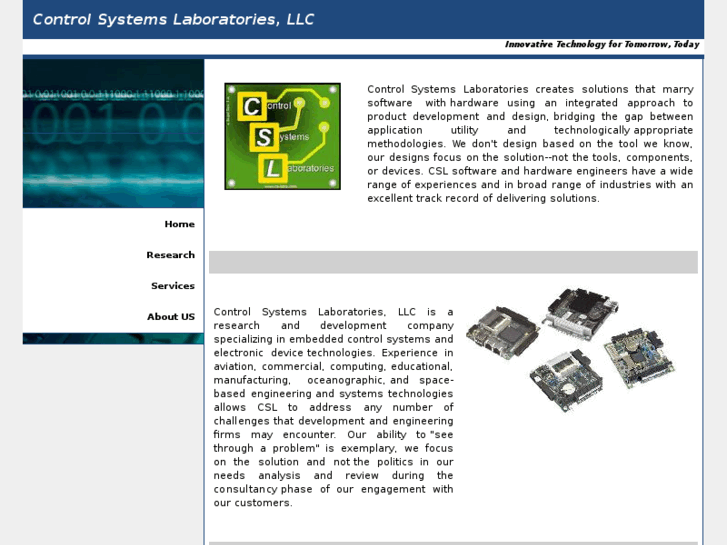Click the paragraph about research and development company

pos(333,407)
